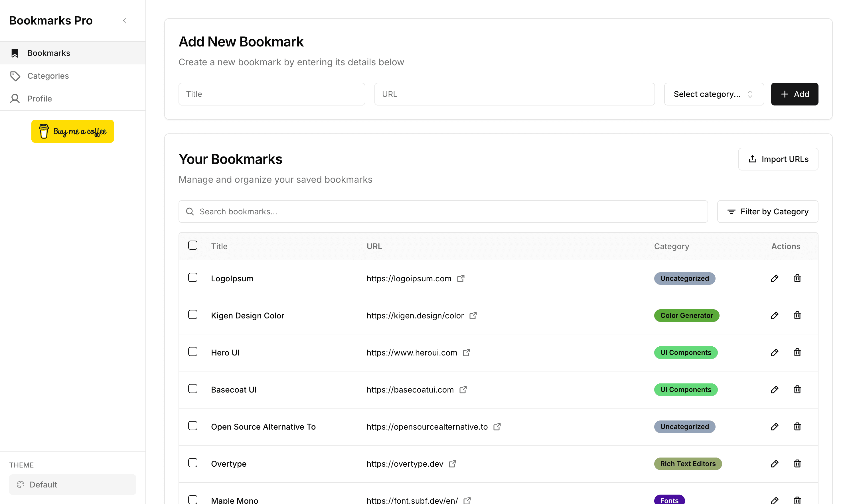The height and width of the screenshot is (504, 851).
Task: Click the https://logoipsum.com URL link
Action: 409,279
